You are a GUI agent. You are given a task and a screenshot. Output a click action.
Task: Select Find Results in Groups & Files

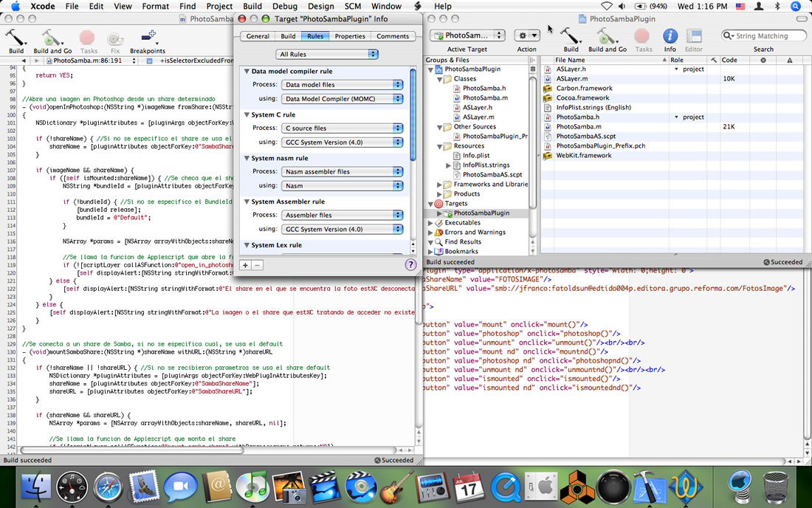462,242
